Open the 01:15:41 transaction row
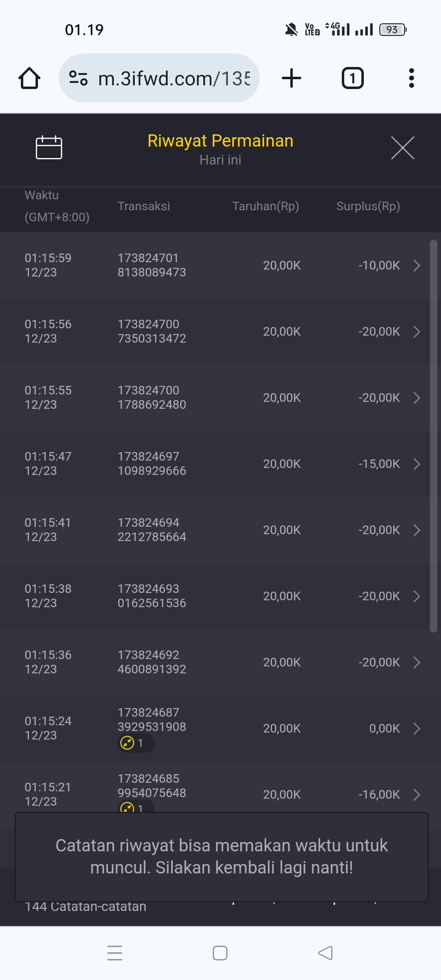The height and width of the screenshot is (980, 441). point(220,530)
